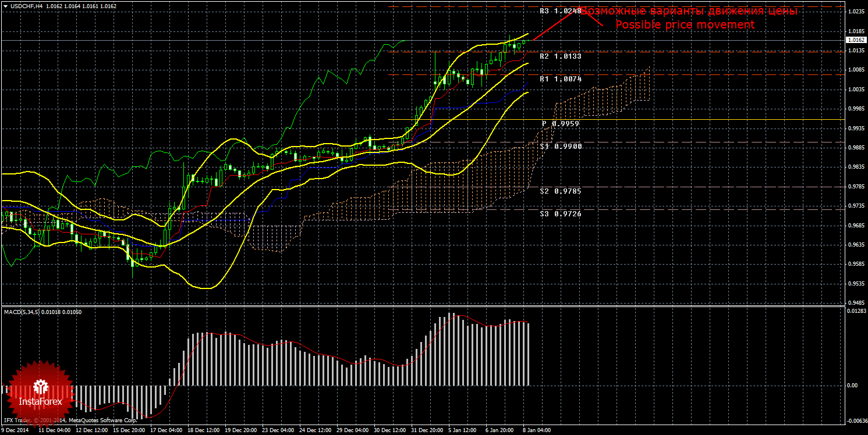868x435 pixels.
Task: Click the current price tag 1.0162
Action: (855, 40)
